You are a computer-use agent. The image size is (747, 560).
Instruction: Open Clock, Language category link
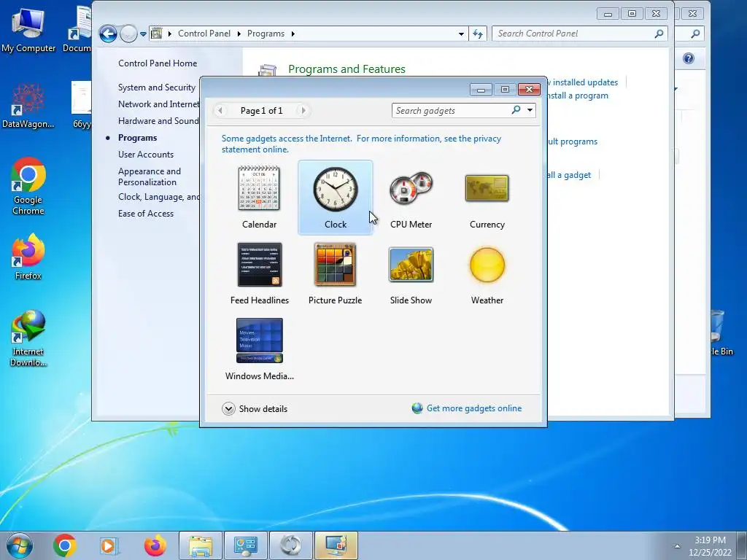pos(158,197)
